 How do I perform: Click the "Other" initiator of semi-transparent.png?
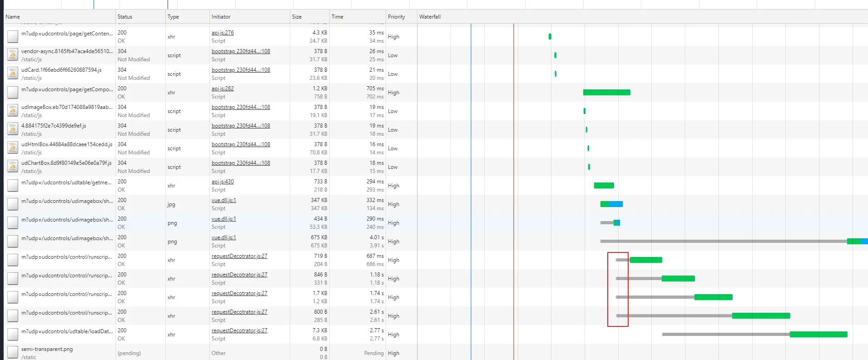(218, 353)
